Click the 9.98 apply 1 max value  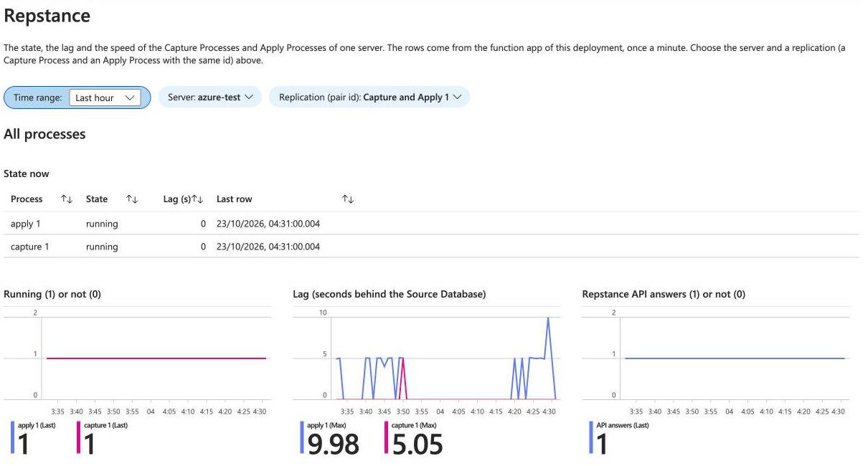[334, 444]
